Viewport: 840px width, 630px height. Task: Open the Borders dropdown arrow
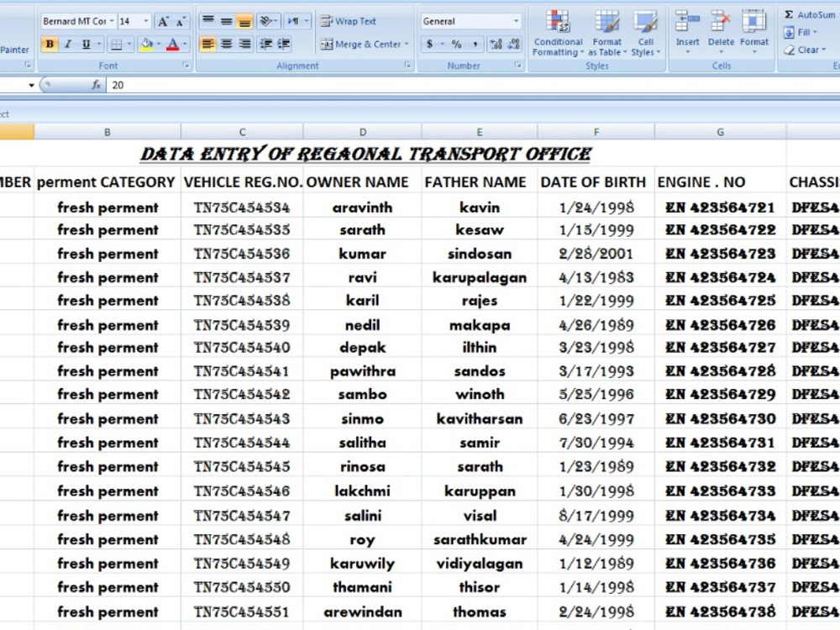coord(129,44)
